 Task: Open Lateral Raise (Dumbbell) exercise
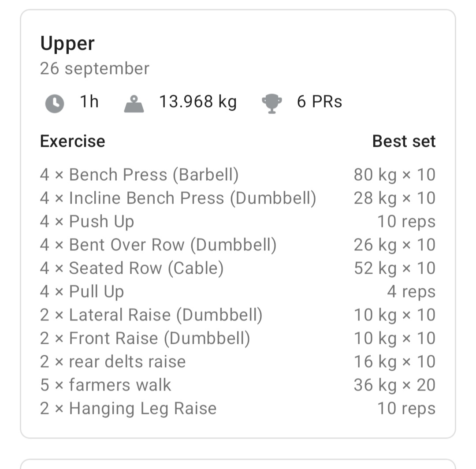tap(151, 315)
